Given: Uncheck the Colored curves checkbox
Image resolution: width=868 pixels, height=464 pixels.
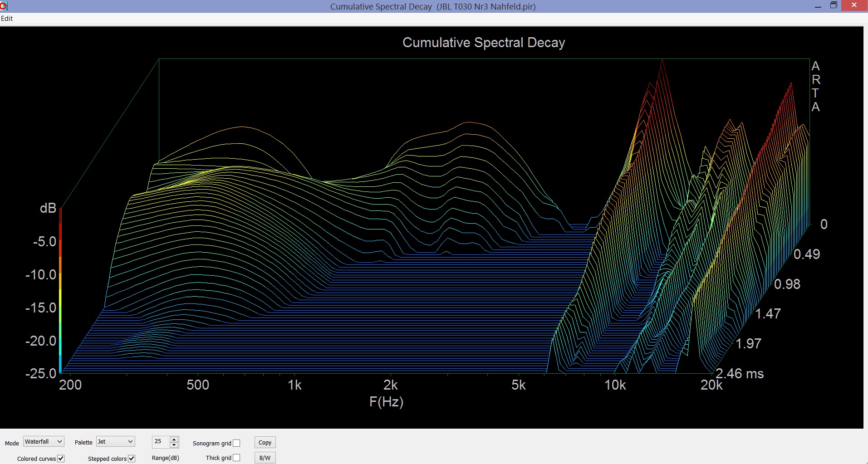Looking at the screenshot, I should [x=61, y=459].
